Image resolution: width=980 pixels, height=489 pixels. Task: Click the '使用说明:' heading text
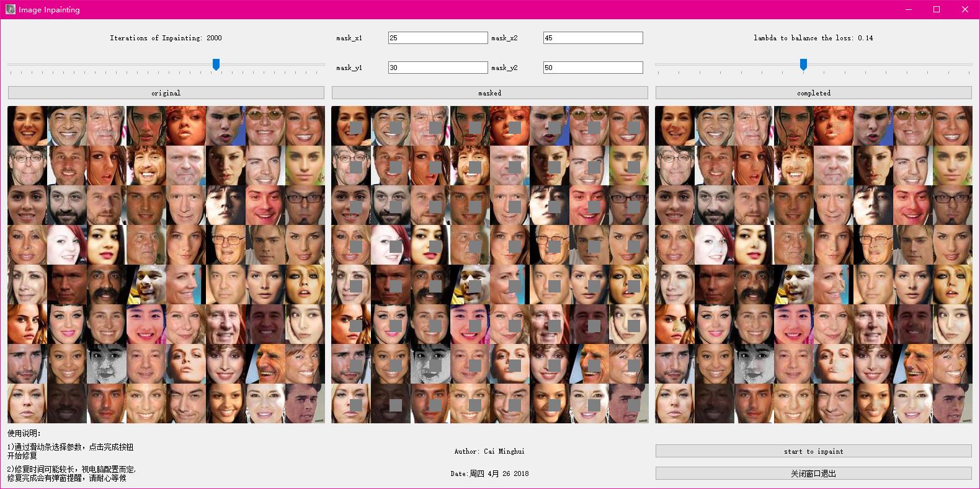(24, 433)
